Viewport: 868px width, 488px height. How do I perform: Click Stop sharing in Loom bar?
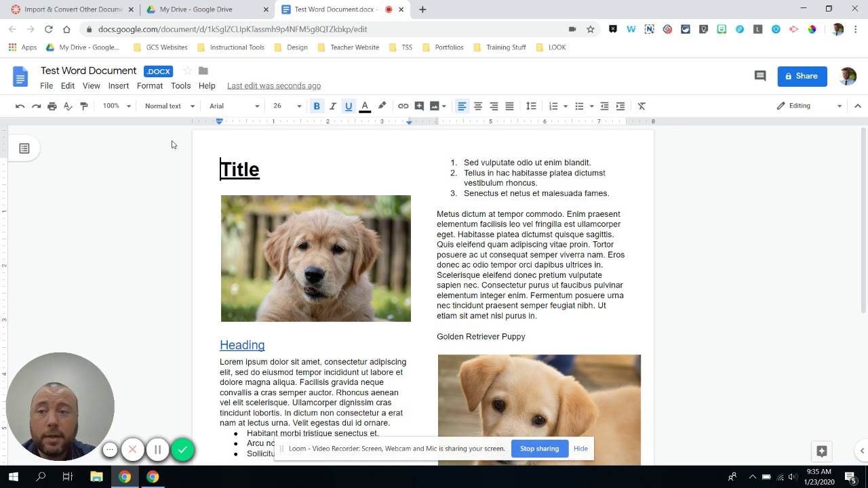pos(539,449)
